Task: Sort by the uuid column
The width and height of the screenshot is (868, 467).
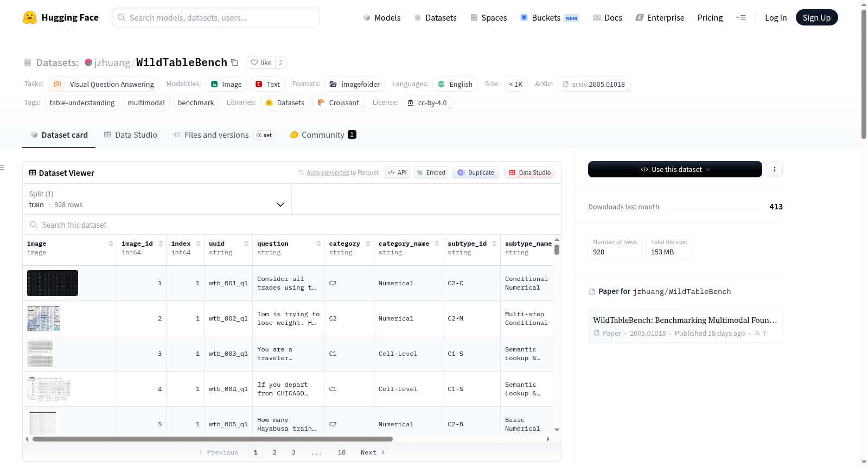Action: pyautogui.click(x=246, y=244)
